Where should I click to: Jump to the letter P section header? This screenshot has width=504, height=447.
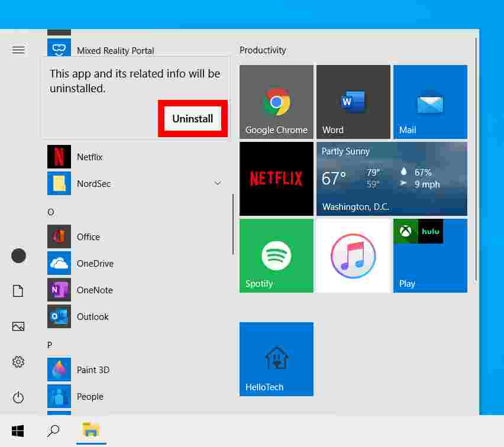point(50,345)
